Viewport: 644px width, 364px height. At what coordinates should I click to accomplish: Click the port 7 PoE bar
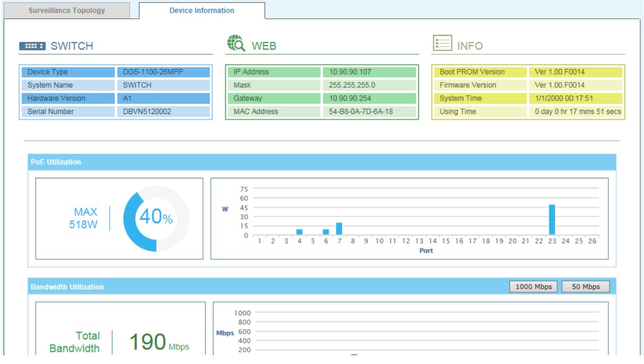pyautogui.click(x=339, y=229)
